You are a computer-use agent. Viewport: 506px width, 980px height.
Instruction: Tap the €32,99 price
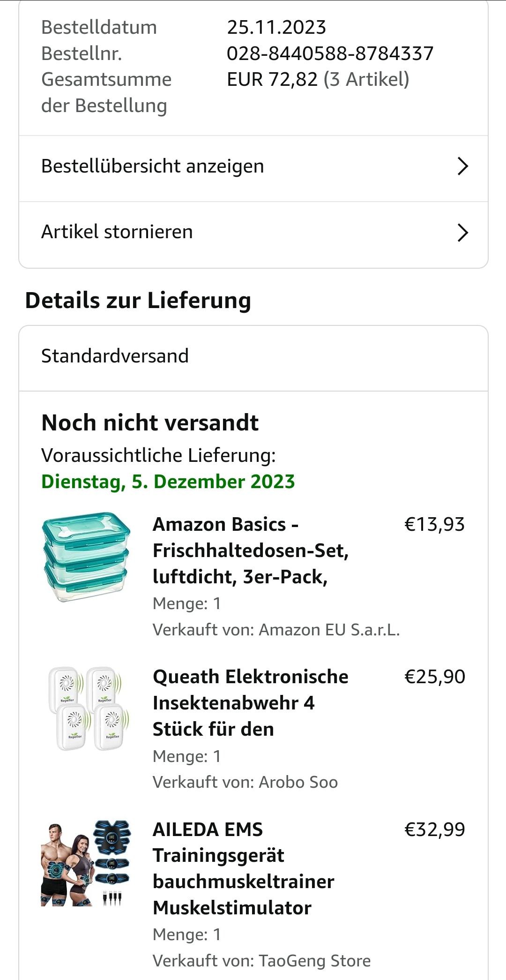[434, 829]
